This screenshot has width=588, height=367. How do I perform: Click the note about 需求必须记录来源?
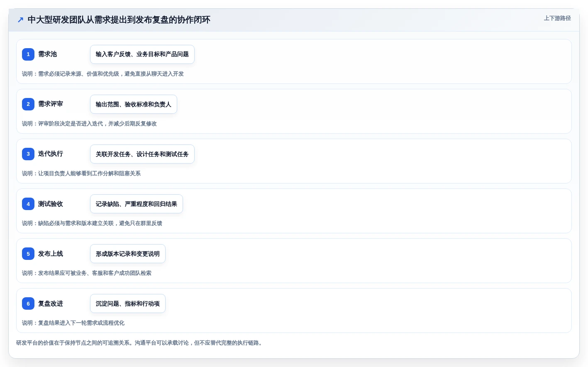pos(103,74)
